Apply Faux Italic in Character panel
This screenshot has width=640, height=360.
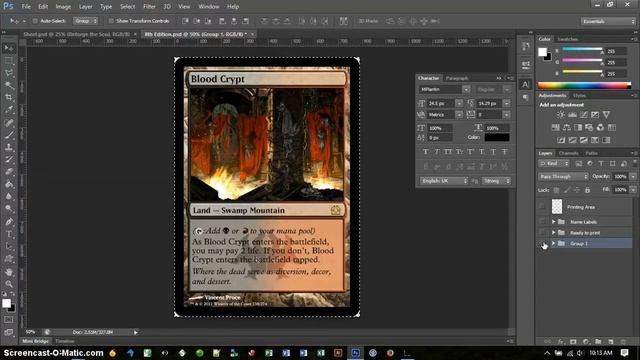tap(437, 152)
